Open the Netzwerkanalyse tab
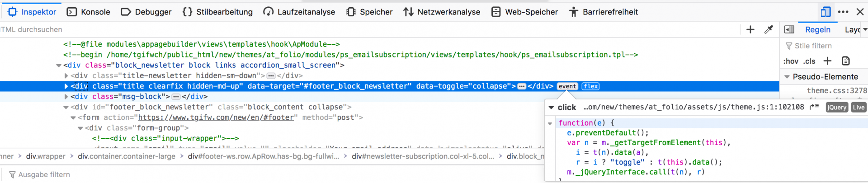The width and height of the screenshot is (868, 183). point(442,12)
